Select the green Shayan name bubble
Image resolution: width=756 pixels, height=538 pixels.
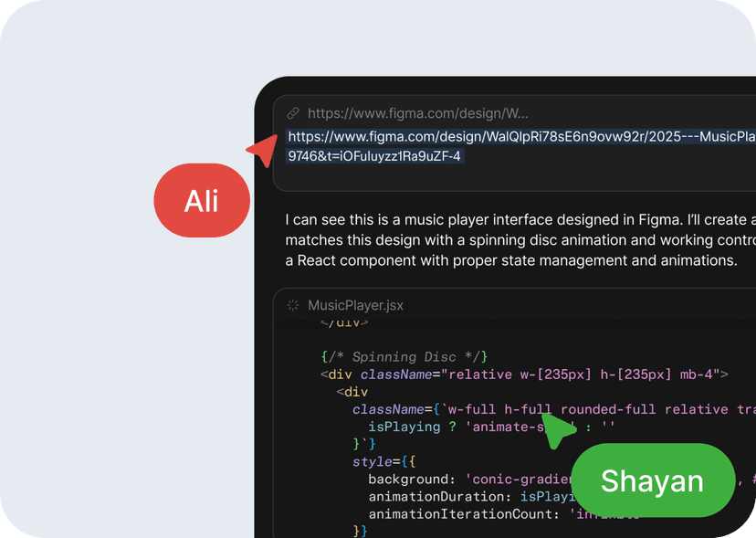pos(652,480)
